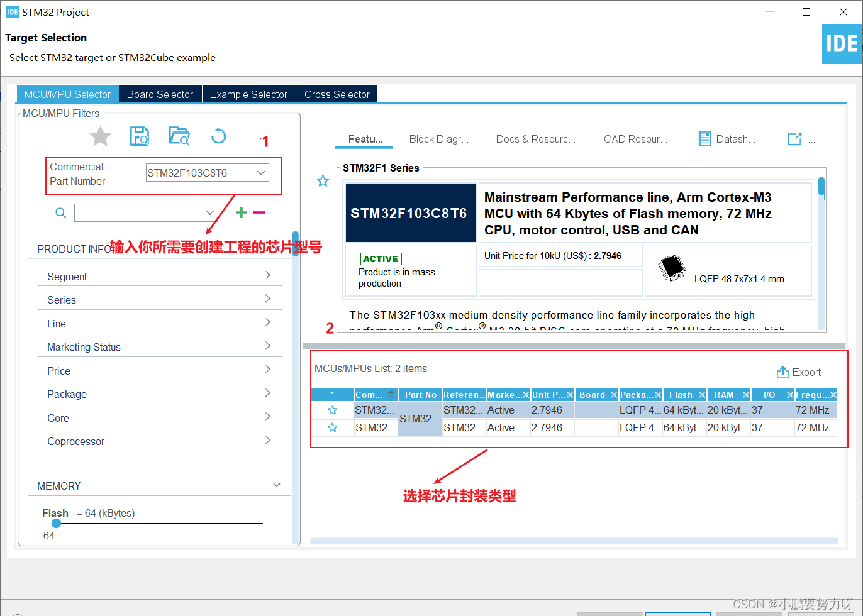Open the Block Diagram tab
The width and height of the screenshot is (863, 616).
[x=438, y=139]
